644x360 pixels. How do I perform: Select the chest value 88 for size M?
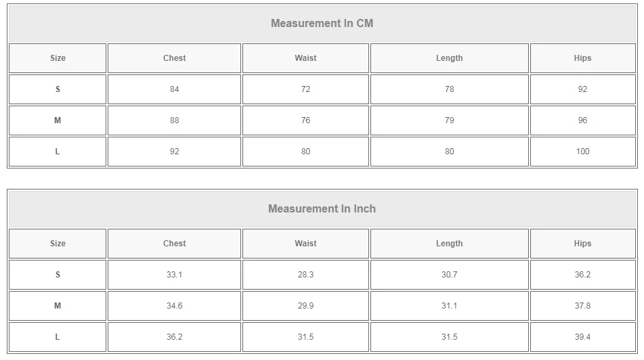(x=174, y=120)
